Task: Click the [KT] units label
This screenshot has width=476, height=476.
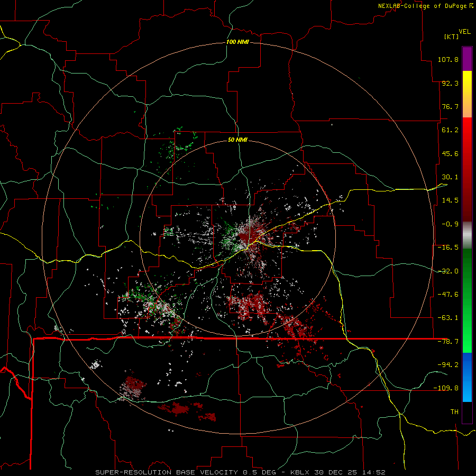Action: (x=452, y=36)
